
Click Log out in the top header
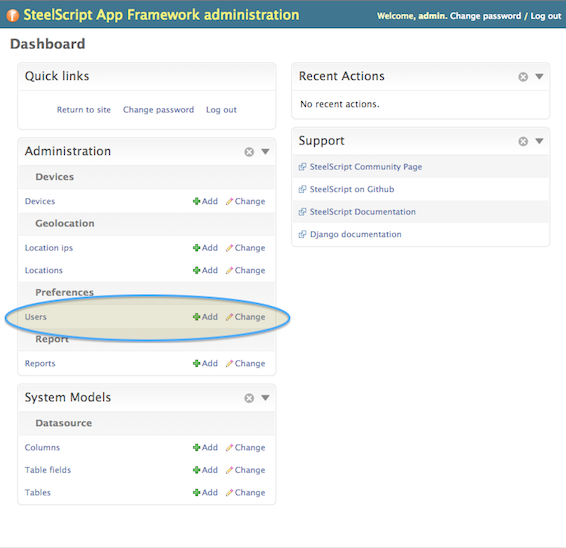pyautogui.click(x=546, y=16)
